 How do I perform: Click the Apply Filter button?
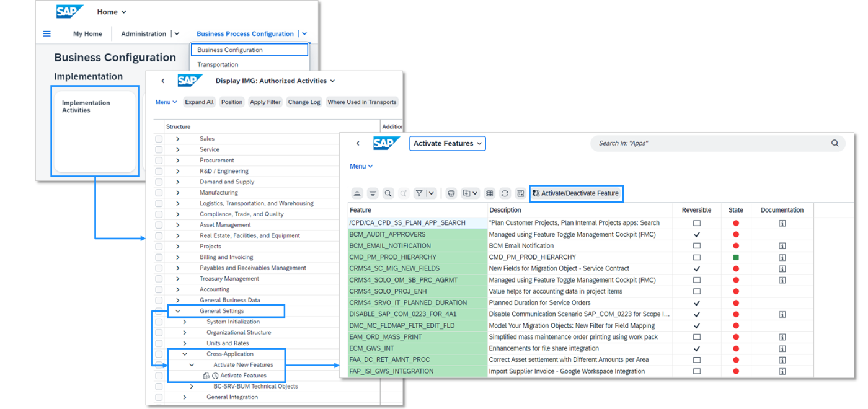(x=265, y=102)
